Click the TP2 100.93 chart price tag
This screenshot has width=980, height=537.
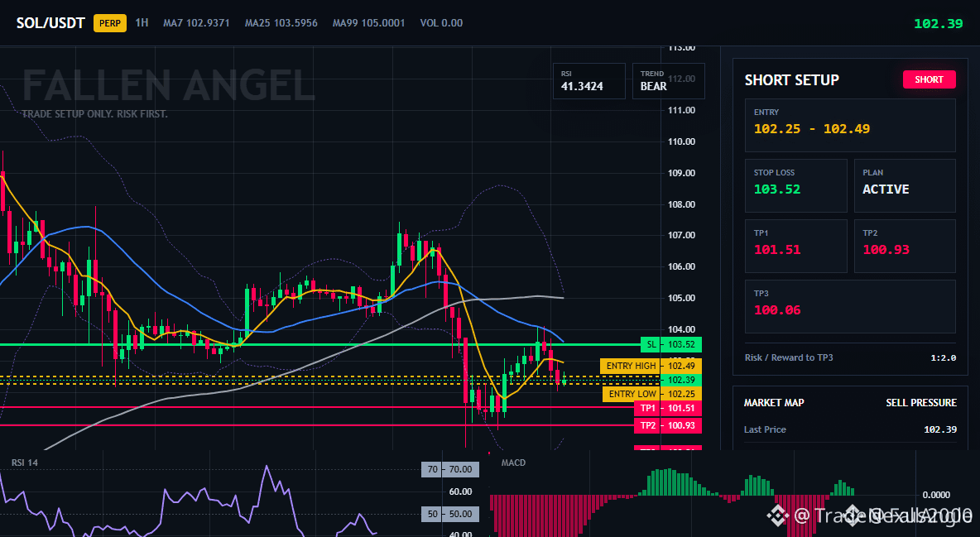[667, 426]
